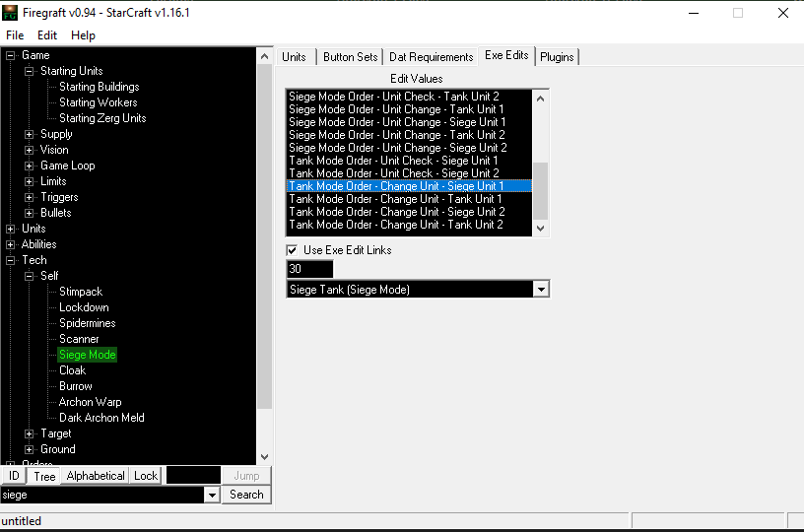Select the Alphabetical view button
Viewport: 804px width, 532px height.
point(96,476)
